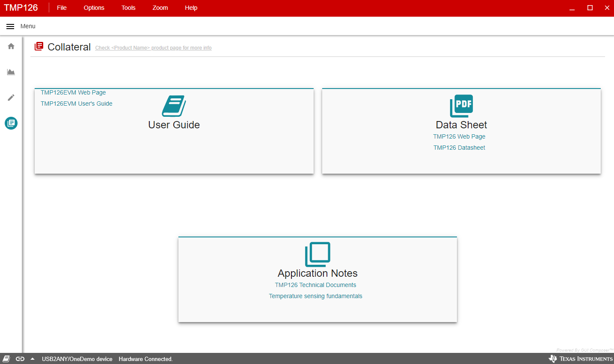Open the File menu
This screenshot has width=614, height=364.
(62, 8)
